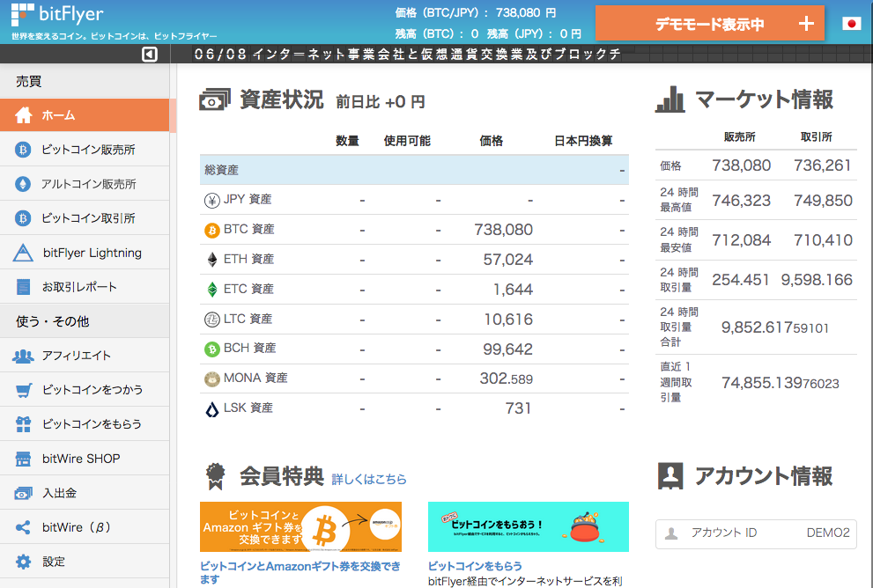Open ビットコイン販売所 in the sidebar

click(85, 150)
